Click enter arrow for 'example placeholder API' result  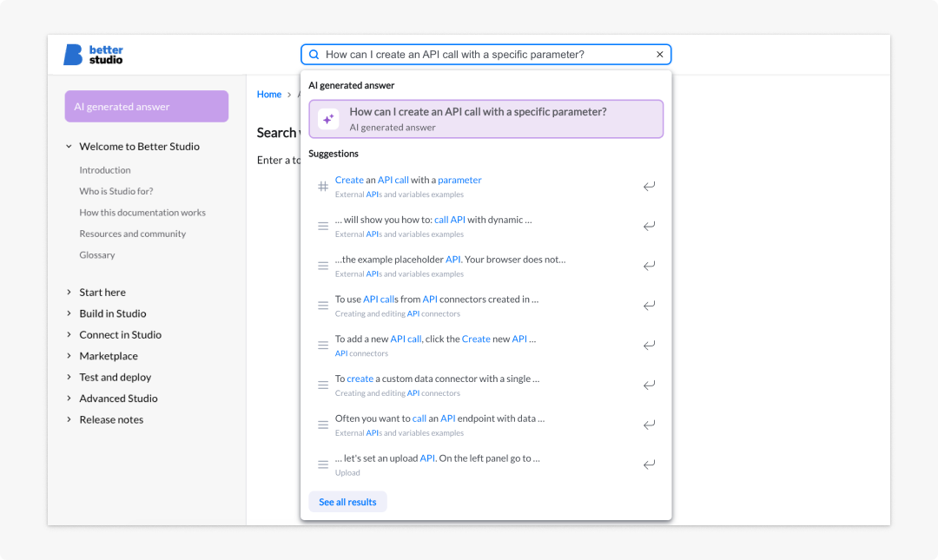point(649,266)
